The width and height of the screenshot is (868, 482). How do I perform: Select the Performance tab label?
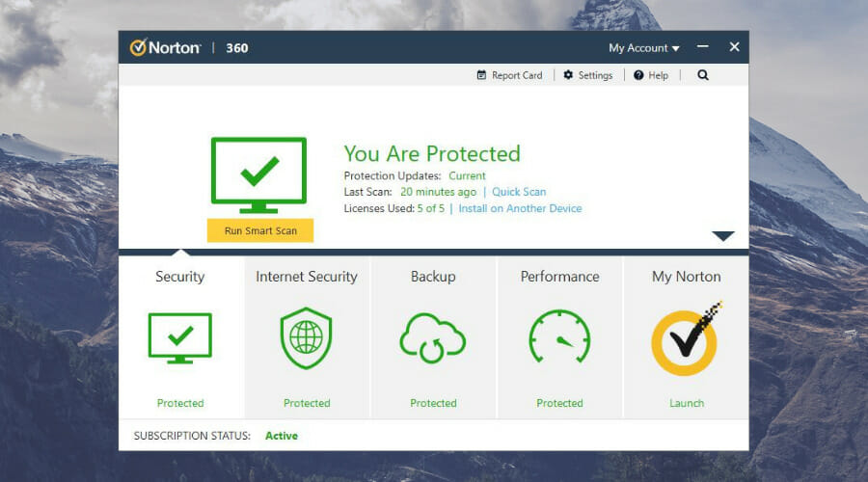(559, 276)
